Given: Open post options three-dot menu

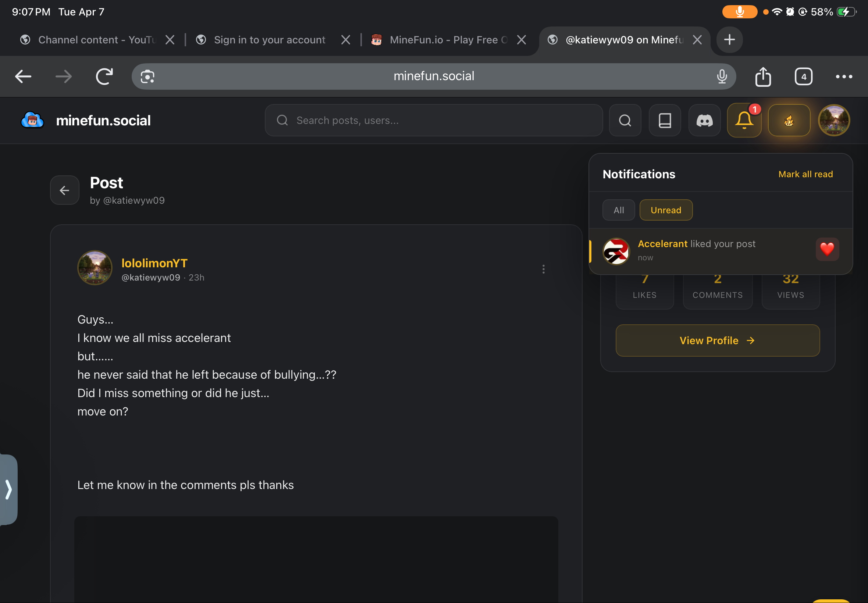Looking at the screenshot, I should point(543,269).
